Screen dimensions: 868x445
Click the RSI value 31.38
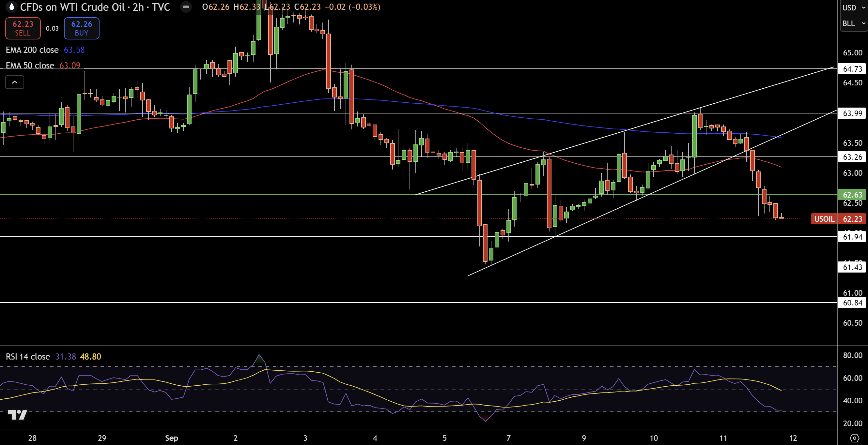point(65,356)
